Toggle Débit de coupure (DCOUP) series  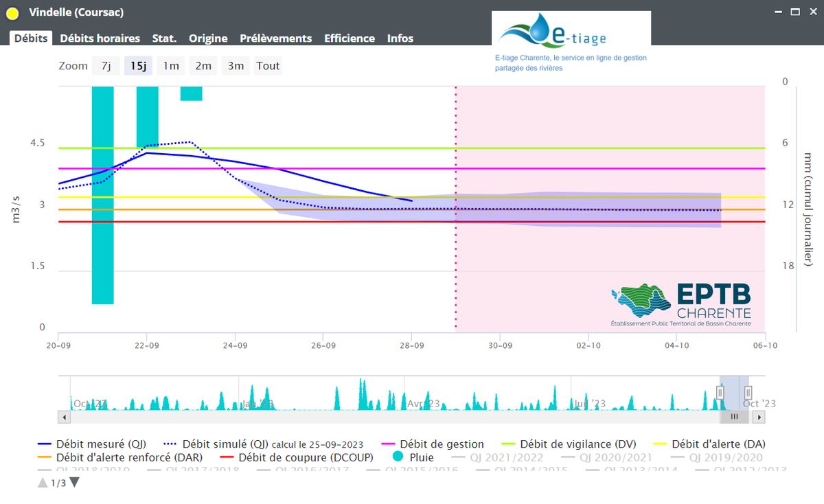[296, 457]
